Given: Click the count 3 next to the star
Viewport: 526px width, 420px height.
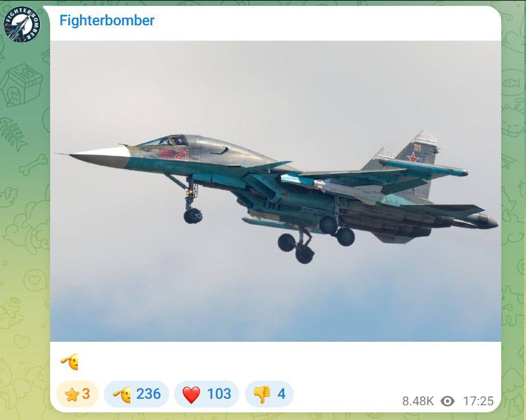Looking at the screenshot, I should 86,394.
